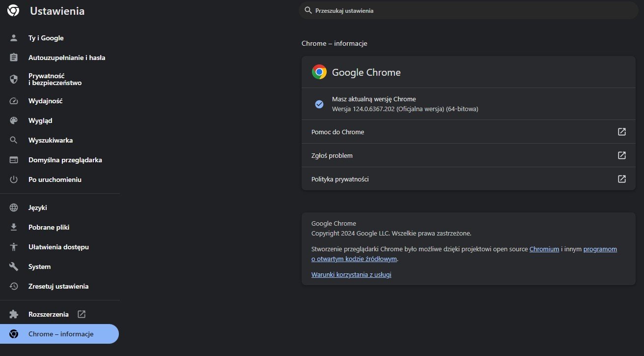This screenshot has height=356, width=644.
Task: Open external link icon for Polityka prywatności
Action: (622, 179)
